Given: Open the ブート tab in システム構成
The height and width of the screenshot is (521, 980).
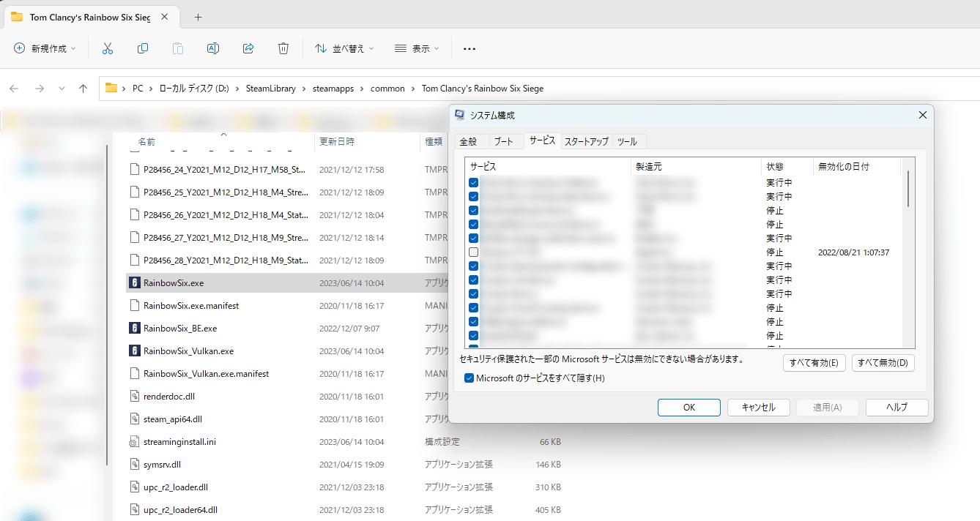Looking at the screenshot, I should pos(505,141).
